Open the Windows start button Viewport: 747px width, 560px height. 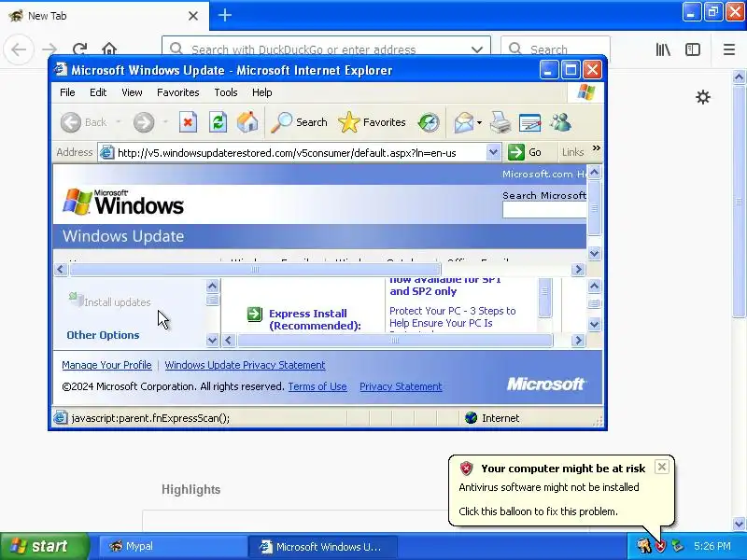pos(44,546)
